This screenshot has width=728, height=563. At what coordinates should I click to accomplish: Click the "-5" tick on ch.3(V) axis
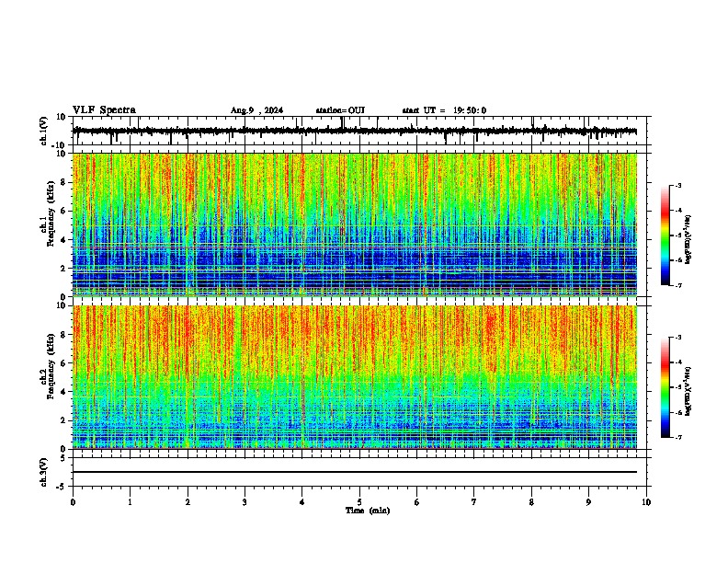(x=62, y=487)
